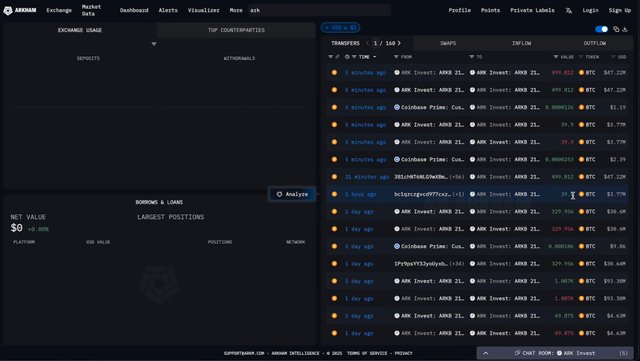Click the search field containing "ark"

click(x=320, y=10)
